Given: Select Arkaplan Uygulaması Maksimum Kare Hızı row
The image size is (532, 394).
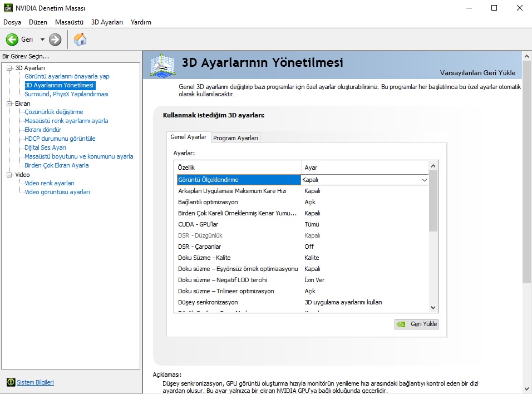Looking at the screenshot, I should click(303, 191).
